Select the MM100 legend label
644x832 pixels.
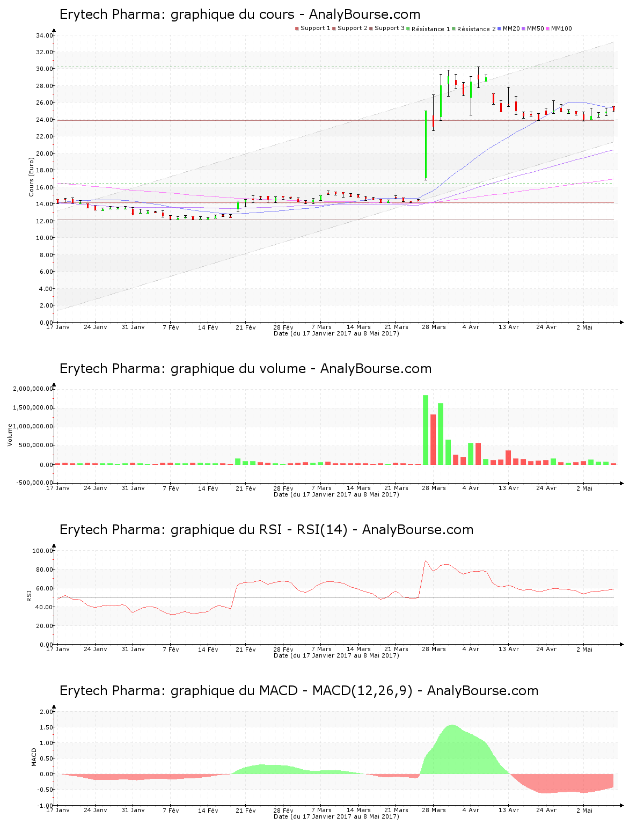pyautogui.click(x=562, y=28)
